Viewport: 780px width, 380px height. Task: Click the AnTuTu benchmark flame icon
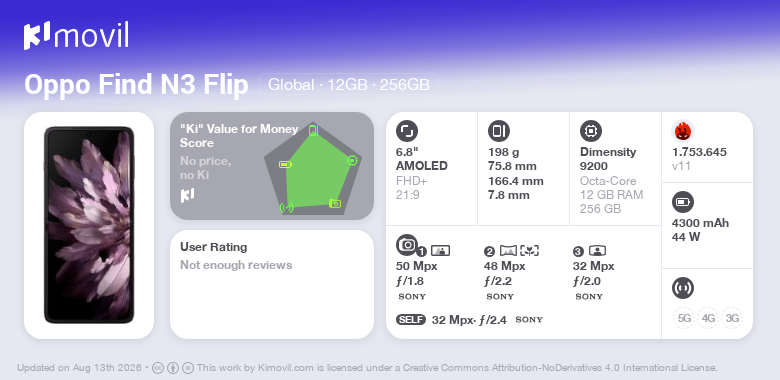click(683, 131)
